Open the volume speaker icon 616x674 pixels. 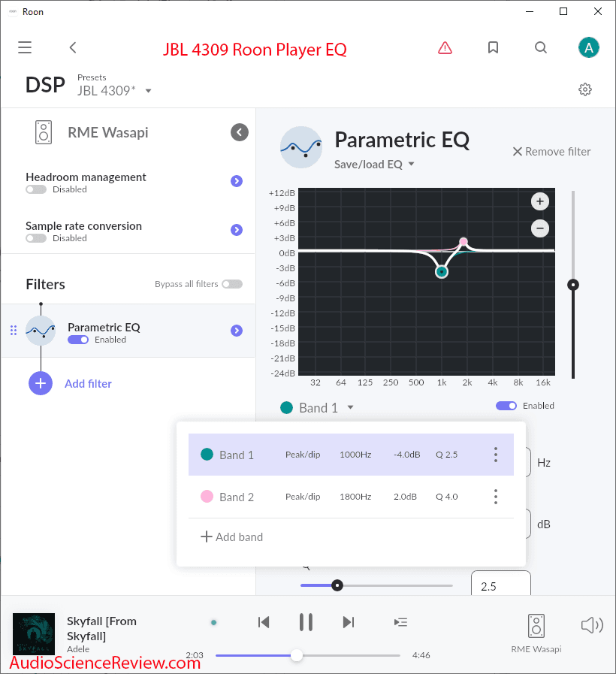click(x=592, y=625)
